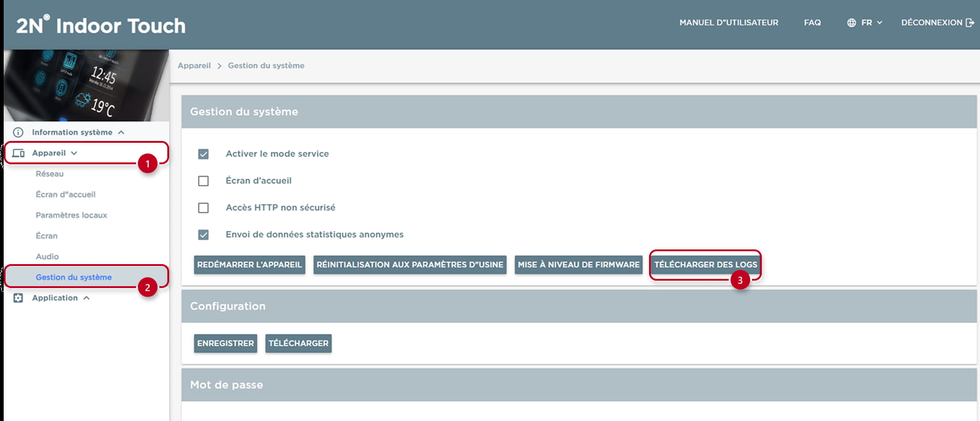
Task: Click the globe language icon
Action: click(851, 23)
